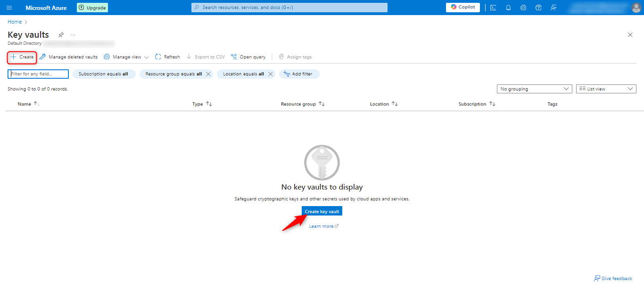Click Create in the toolbar
The width and height of the screenshot is (644, 290).
click(22, 57)
